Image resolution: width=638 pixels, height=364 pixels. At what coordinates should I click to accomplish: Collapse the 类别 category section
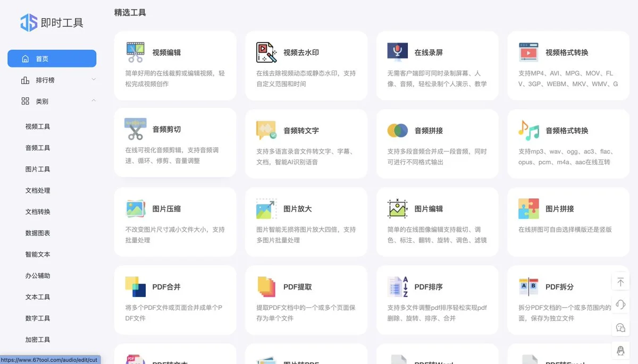(x=51, y=101)
